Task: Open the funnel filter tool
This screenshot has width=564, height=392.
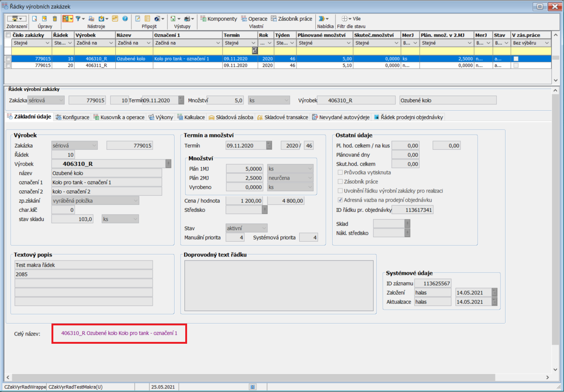Action: coord(79,19)
